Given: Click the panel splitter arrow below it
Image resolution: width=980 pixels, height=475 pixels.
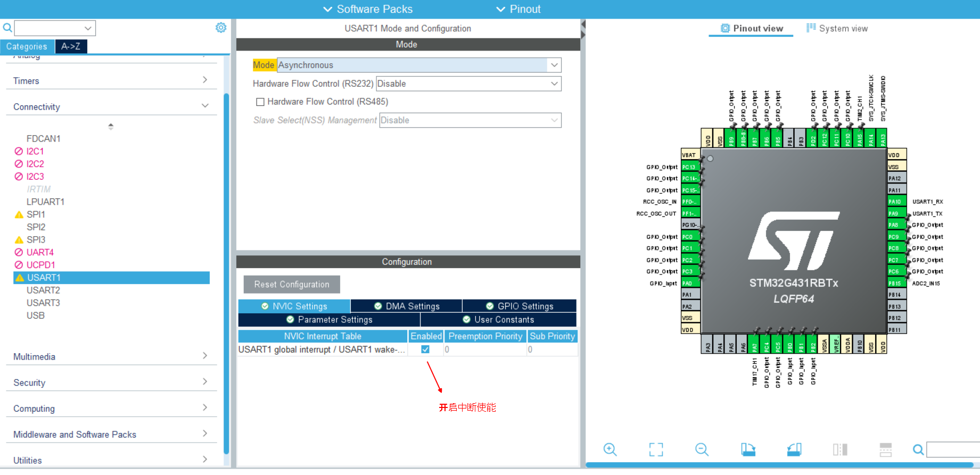Looking at the screenshot, I should 583,35.
